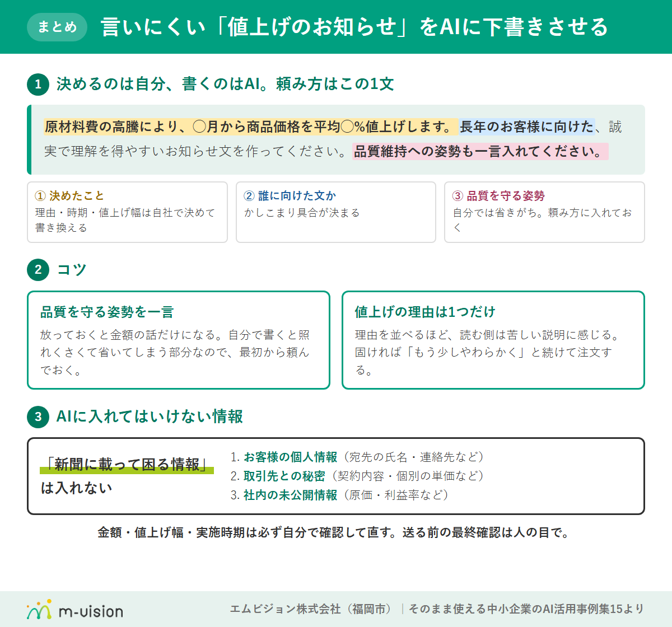Click heading AIに入れてはいけない情報

click(x=150, y=417)
